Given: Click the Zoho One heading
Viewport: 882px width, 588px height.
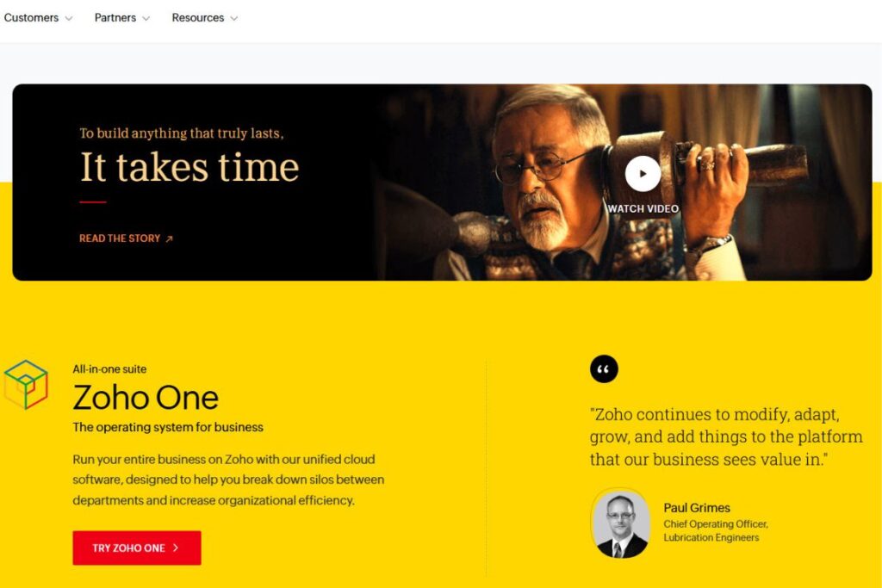Looking at the screenshot, I should [x=146, y=398].
